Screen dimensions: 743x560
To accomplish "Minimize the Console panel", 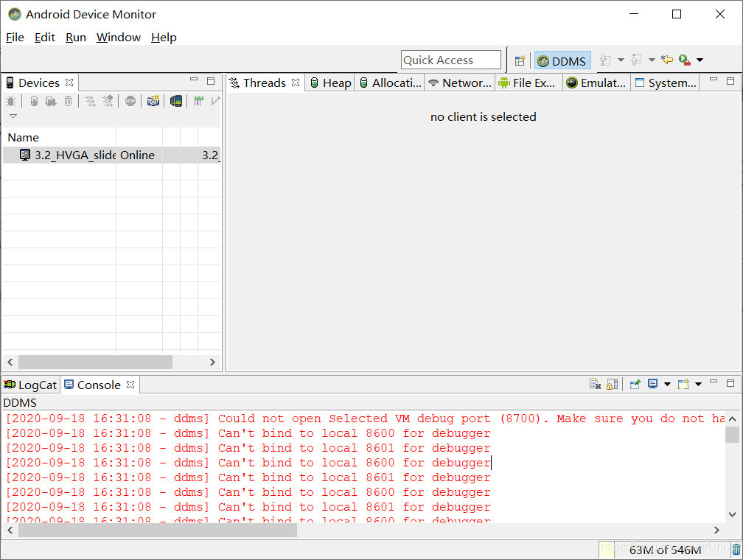I will (714, 382).
